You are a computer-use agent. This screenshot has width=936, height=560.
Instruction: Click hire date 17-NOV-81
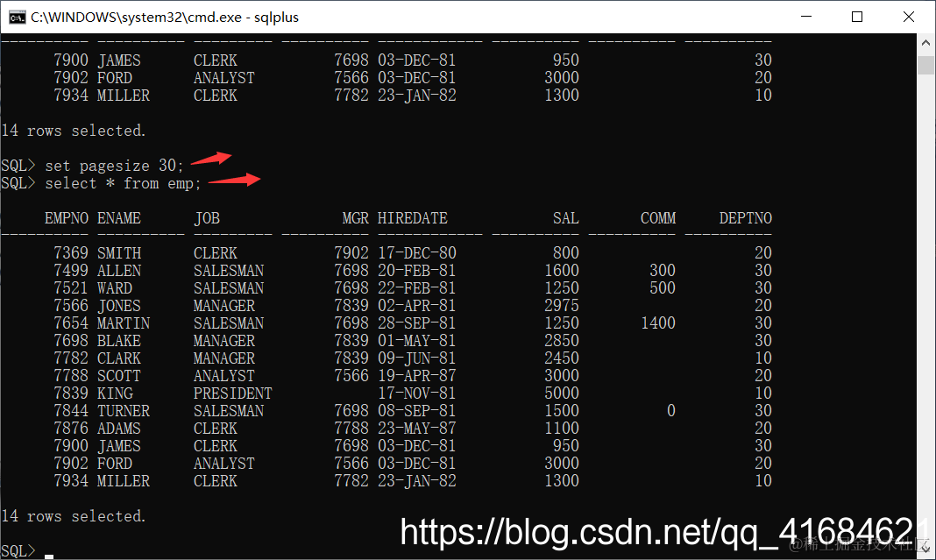coord(416,393)
